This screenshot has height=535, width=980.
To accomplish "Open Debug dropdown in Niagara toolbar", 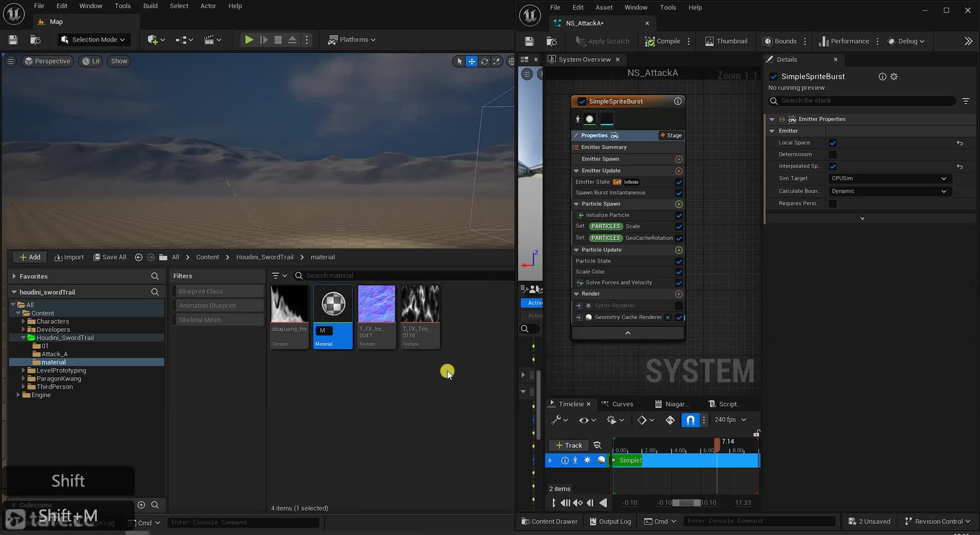I will pos(906,41).
